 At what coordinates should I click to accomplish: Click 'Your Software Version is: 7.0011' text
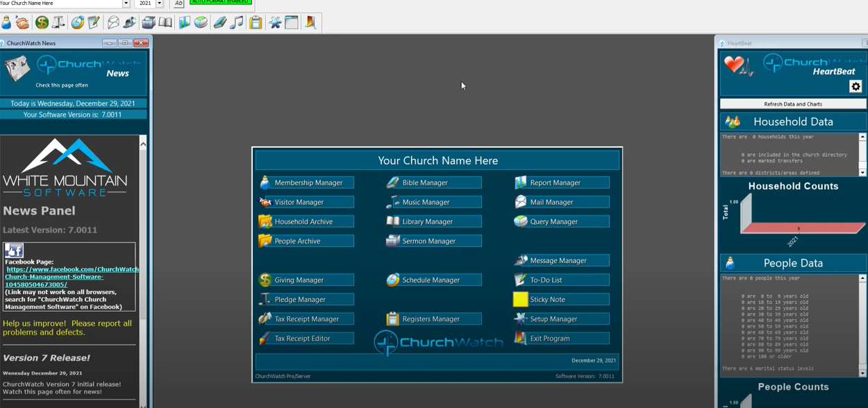[72, 114]
